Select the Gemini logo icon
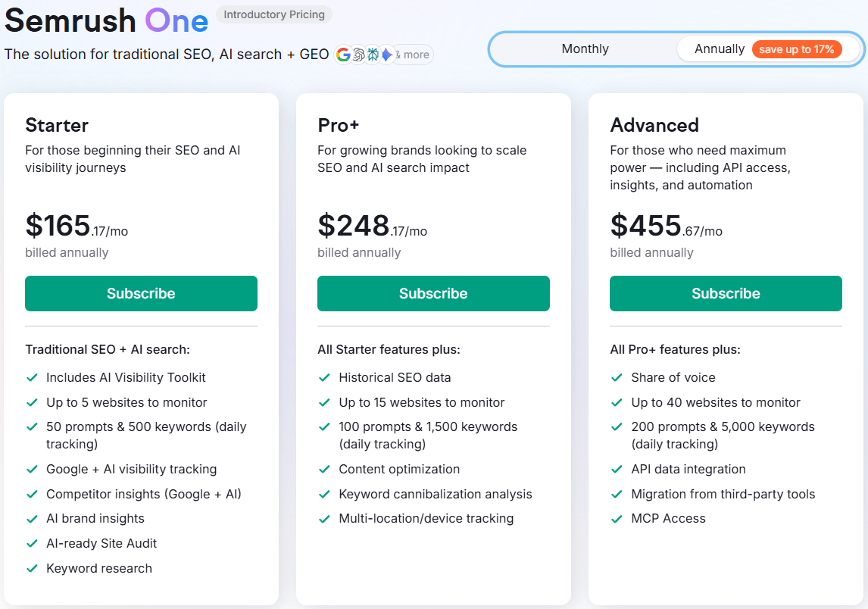The height and width of the screenshot is (609, 868). pos(387,55)
